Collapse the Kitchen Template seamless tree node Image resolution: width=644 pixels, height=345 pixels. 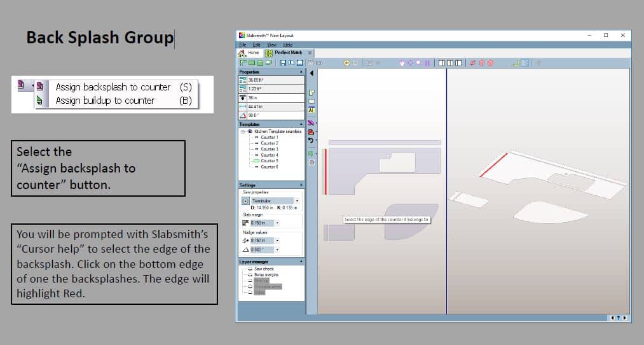(x=242, y=132)
